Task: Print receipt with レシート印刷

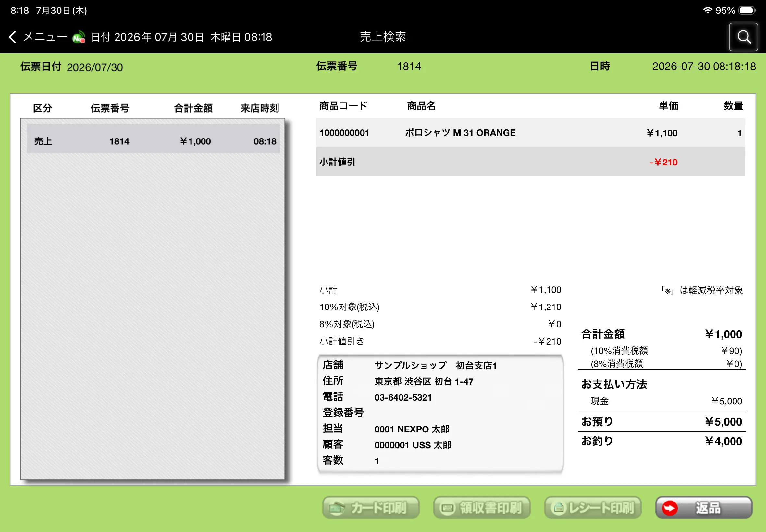Action: 593,508
